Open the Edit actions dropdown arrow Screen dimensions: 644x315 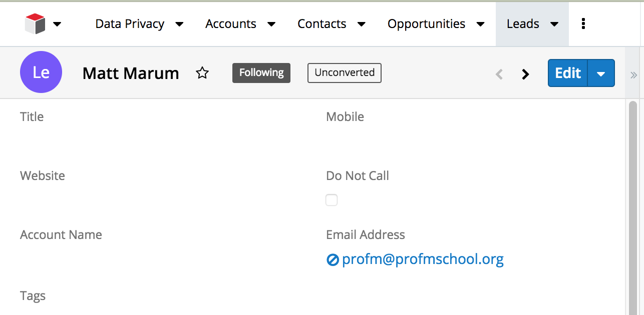pyautogui.click(x=601, y=73)
